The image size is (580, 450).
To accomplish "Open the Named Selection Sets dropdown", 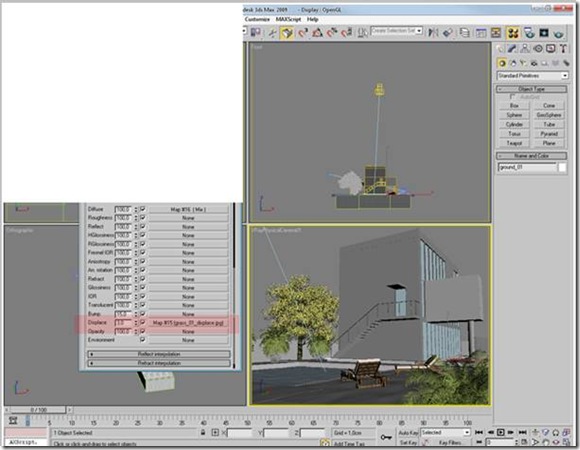I will pyautogui.click(x=397, y=31).
